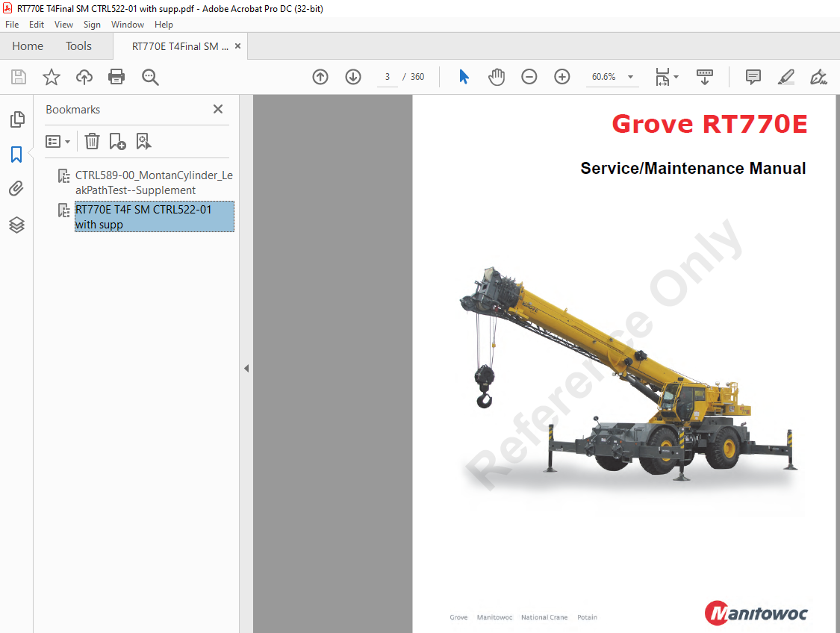The image size is (840, 633).
Task: Delete the selected bookmark with trash icon
Action: click(92, 141)
